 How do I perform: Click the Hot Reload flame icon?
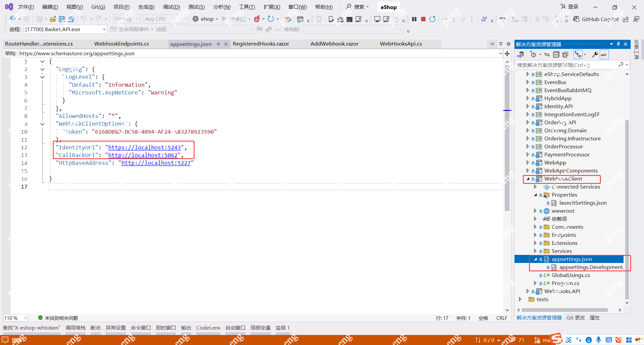tap(257, 19)
